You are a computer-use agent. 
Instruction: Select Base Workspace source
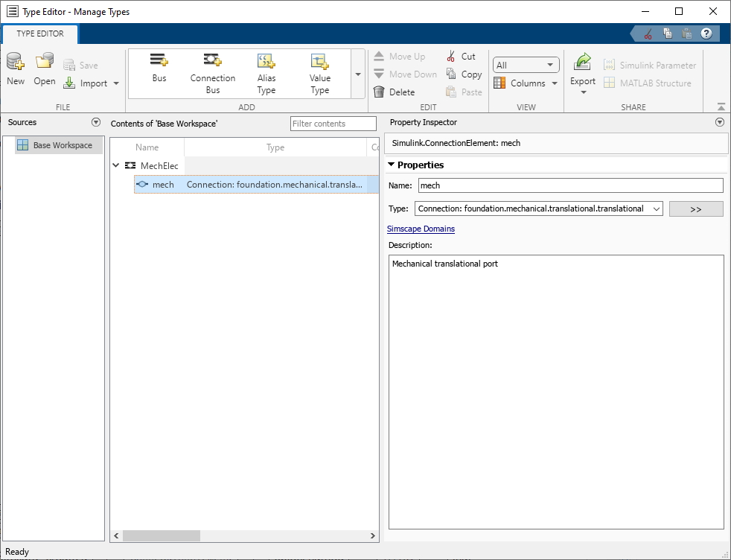click(59, 145)
